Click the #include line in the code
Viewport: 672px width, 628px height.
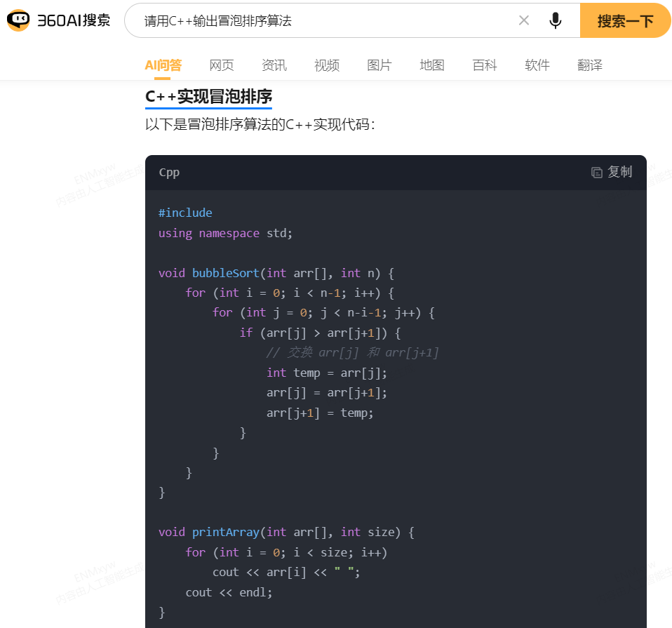[x=185, y=213]
